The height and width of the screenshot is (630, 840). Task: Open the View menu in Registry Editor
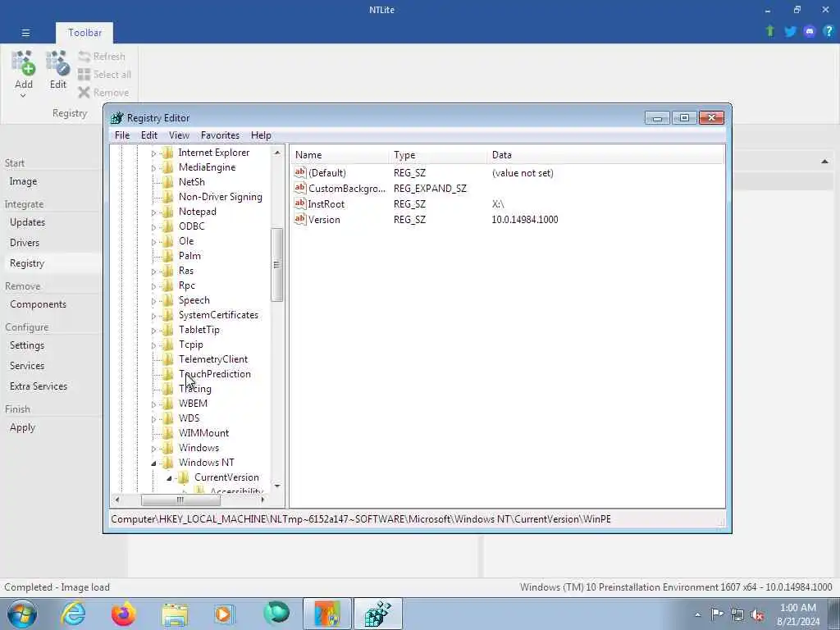tap(179, 135)
